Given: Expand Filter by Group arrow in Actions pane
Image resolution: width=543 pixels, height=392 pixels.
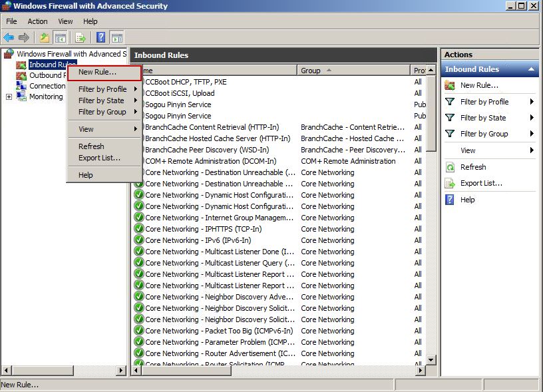Looking at the screenshot, I should [532, 134].
